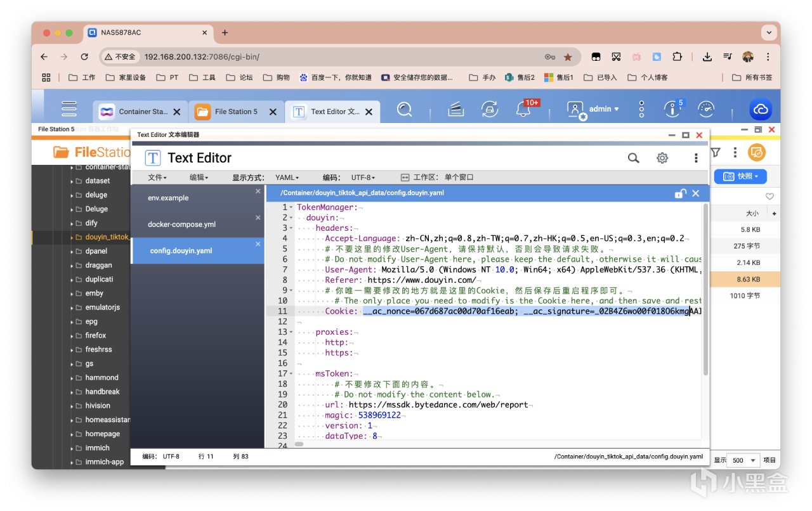Search within the Text Editor
Screen dimensions: 812x511
tap(633, 158)
